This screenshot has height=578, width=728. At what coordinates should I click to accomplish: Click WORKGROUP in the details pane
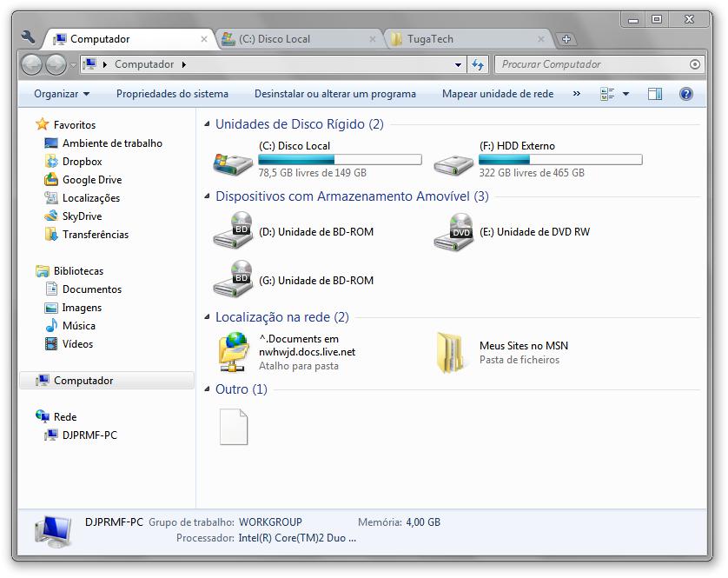click(x=270, y=522)
